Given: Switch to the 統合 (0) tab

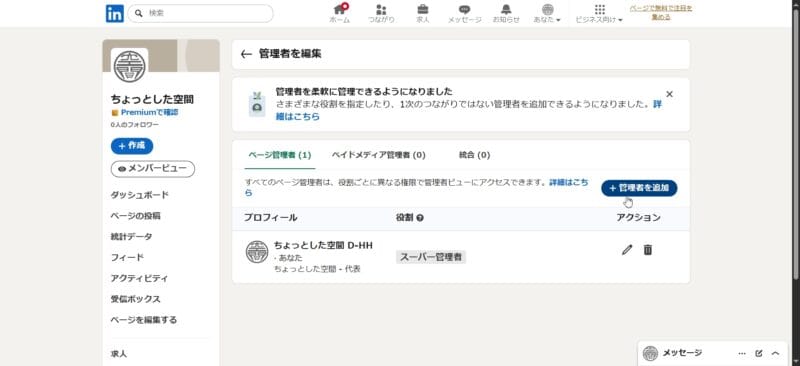Looking at the screenshot, I should [474, 155].
